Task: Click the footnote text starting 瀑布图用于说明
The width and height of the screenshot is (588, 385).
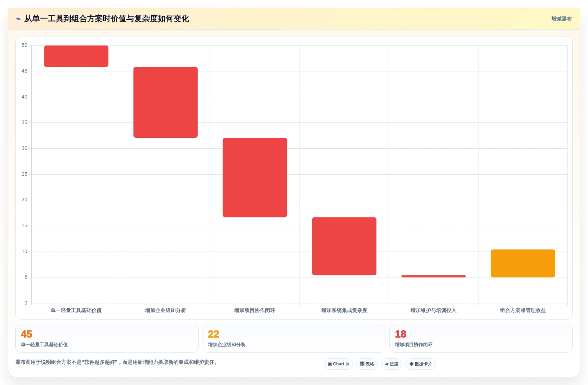Action: click(x=116, y=362)
